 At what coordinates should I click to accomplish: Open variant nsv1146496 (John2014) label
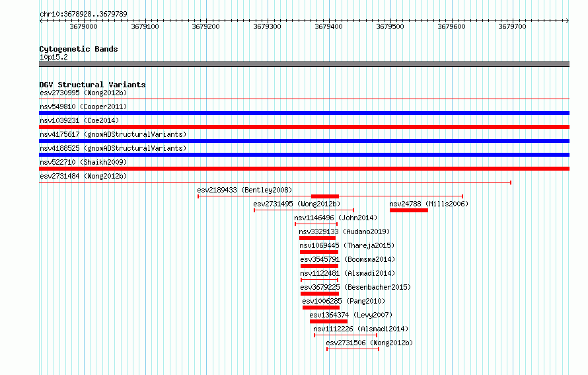336,218
